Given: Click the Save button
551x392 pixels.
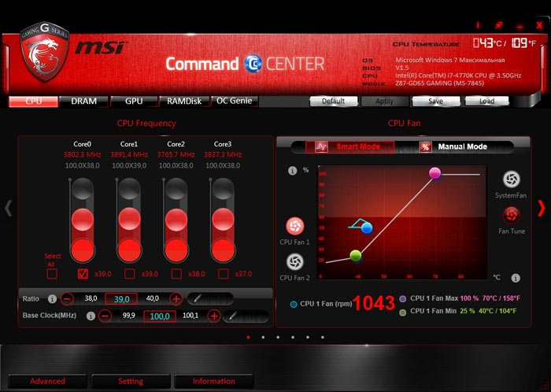Looking at the screenshot, I should tap(436, 102).
